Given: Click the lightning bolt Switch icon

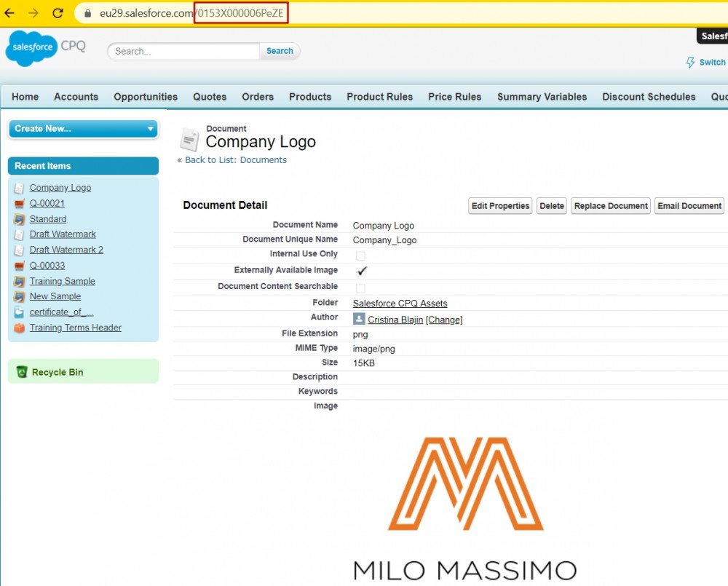Looking at the screenshot, I should [690, 62].
